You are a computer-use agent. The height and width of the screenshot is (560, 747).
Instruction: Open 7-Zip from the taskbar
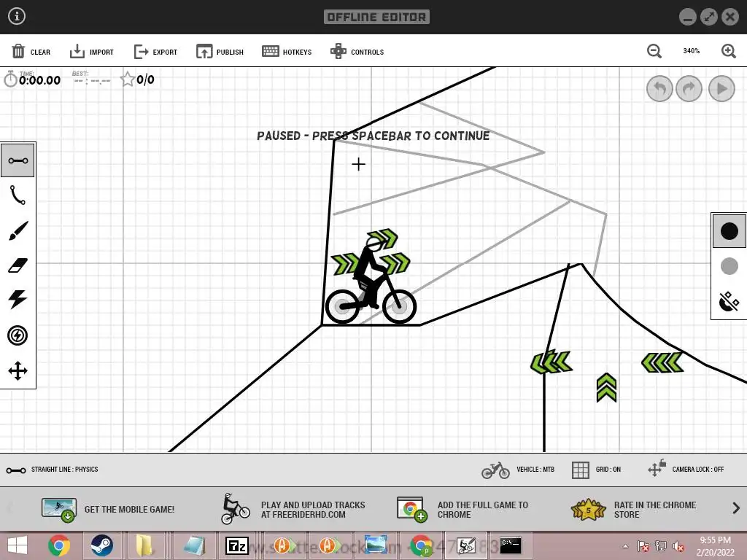(237, 545)
